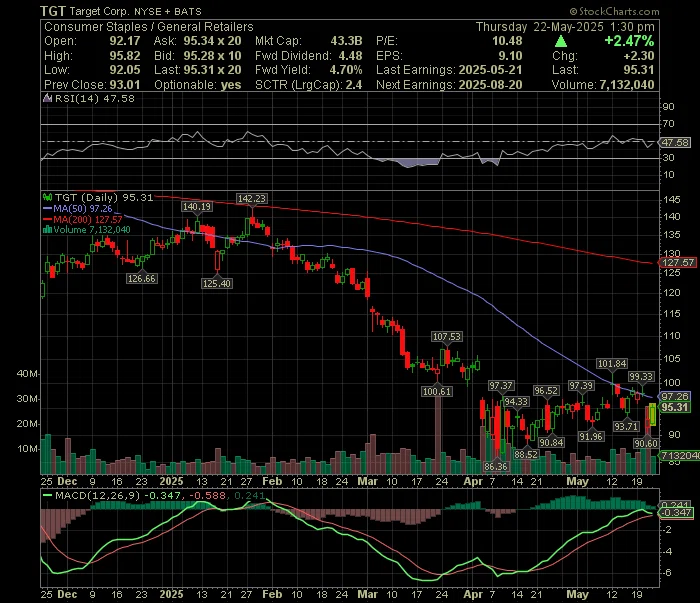This screenshot has width=700, height=603.
Task: Click the 100.61 price callout
Action: click(437, 391)
